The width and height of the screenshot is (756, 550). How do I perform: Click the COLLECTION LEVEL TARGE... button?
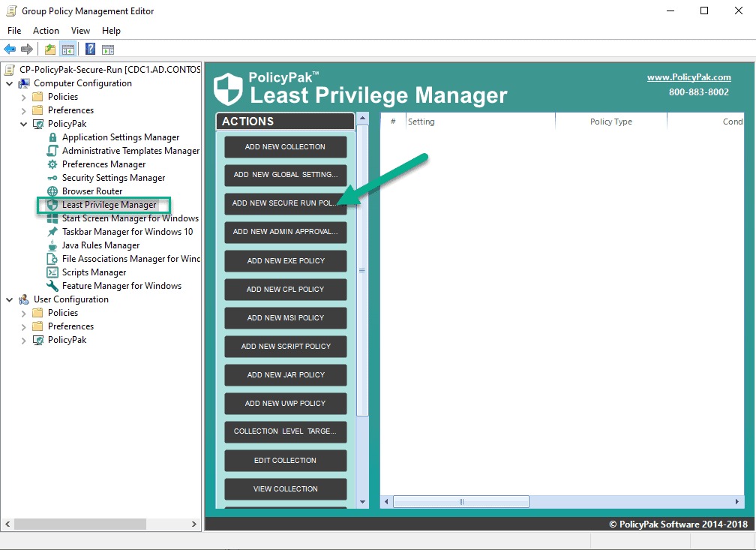pos(286,431)
